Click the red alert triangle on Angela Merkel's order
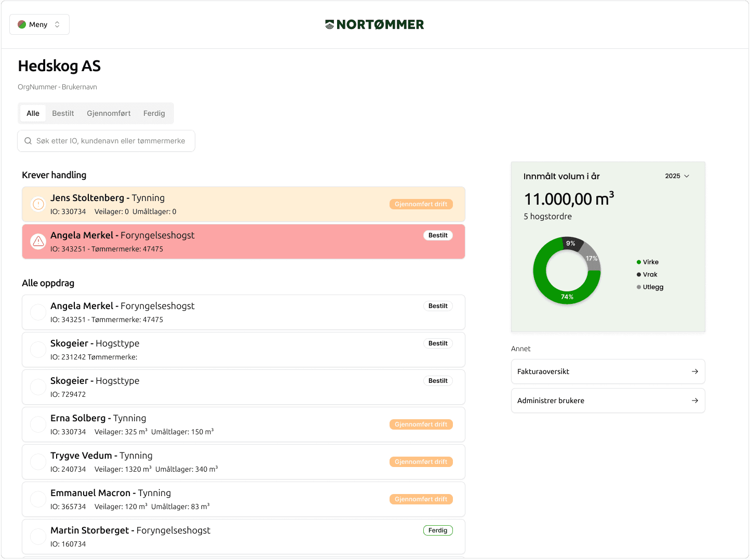This screenshot has width=750, height=560. point(38,241)
